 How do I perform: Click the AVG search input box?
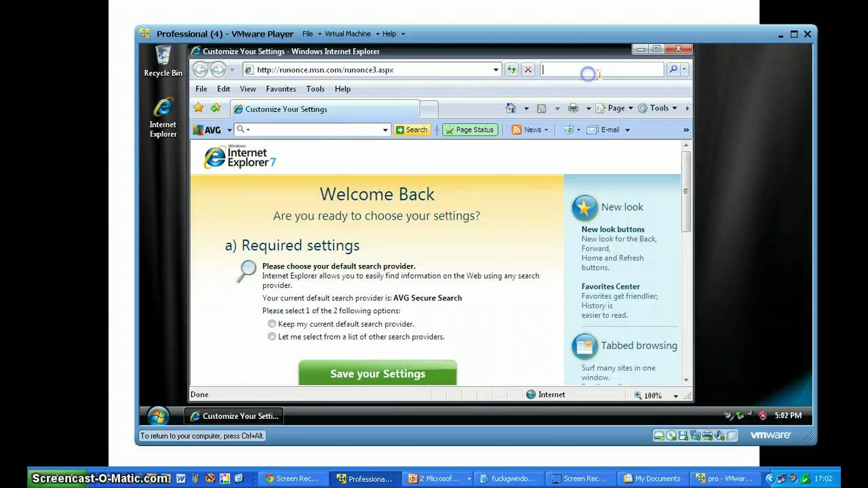click(313, 130)
